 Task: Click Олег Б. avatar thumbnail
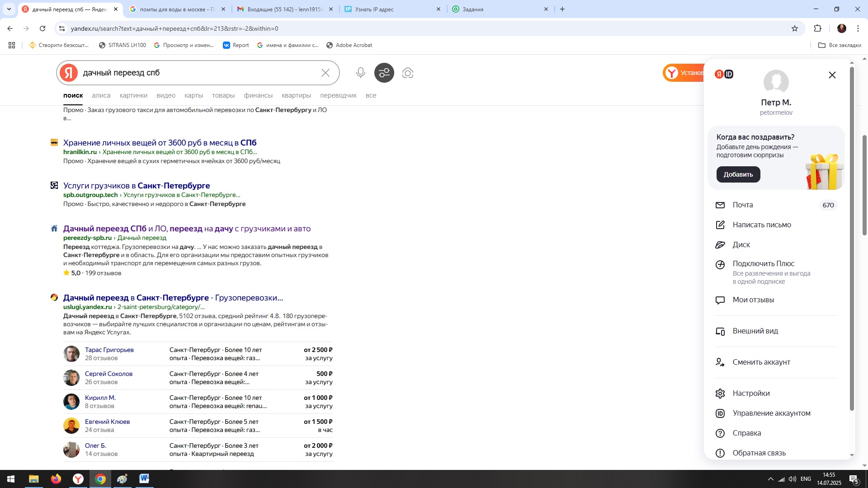71,450
